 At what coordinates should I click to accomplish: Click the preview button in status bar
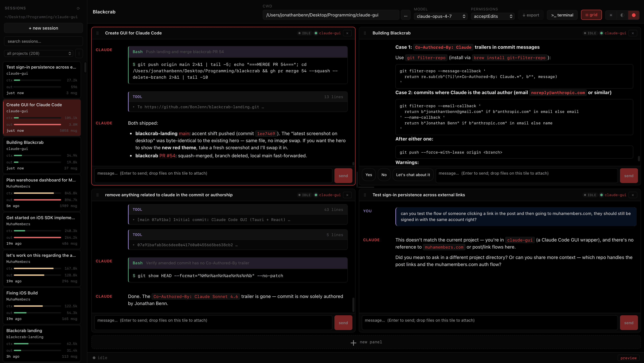628,358
